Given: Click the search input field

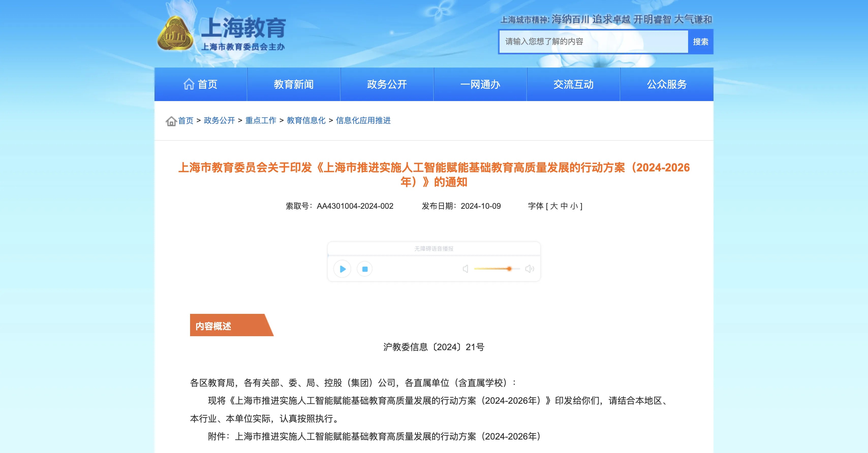Looking at the screenshot, I should [593, 42].
